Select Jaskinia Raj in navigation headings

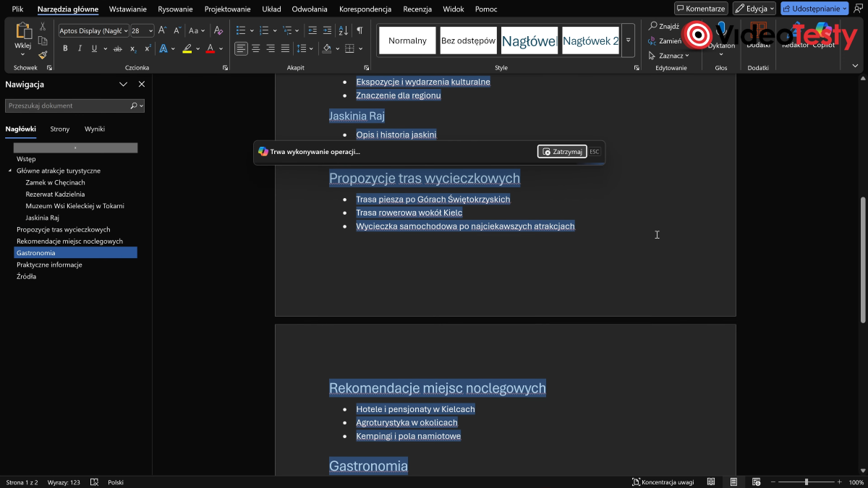42,218
